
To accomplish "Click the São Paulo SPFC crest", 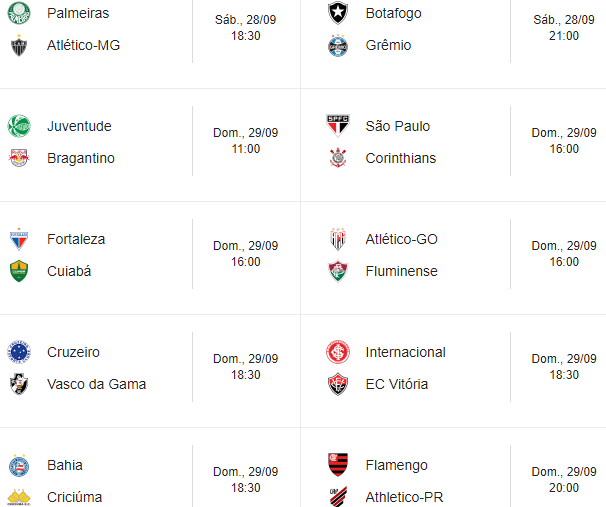I will click(338, 126).
